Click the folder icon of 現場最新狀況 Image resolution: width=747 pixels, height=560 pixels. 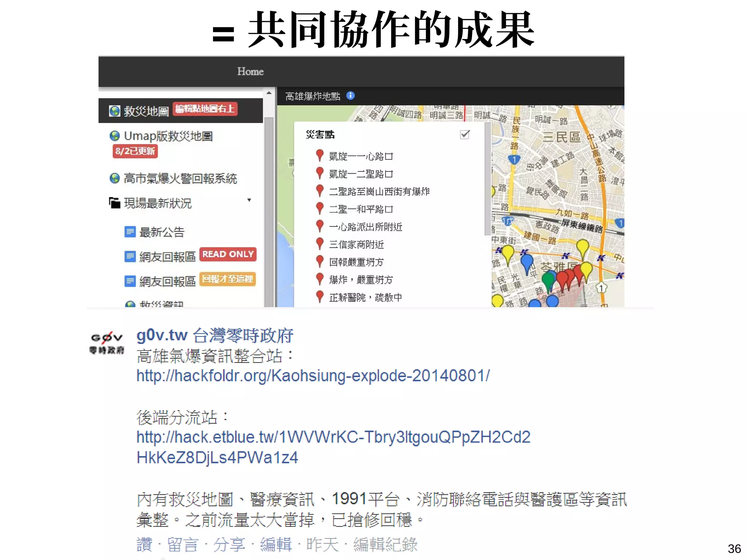115,203
